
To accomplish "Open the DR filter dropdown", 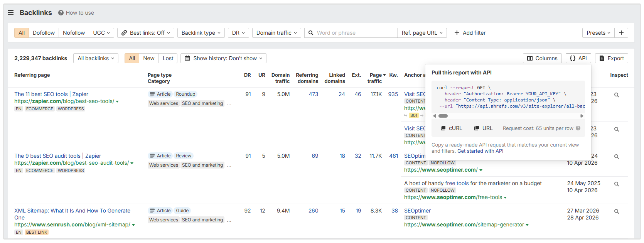I will pos(238,33).
